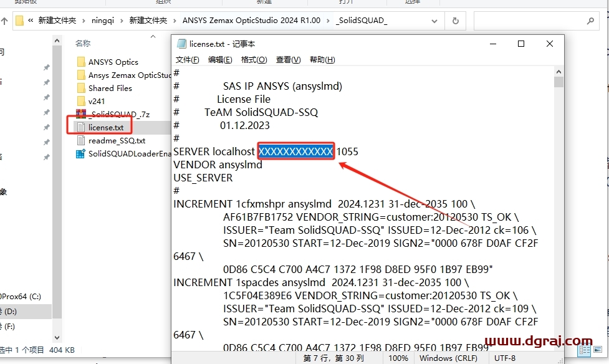Minimize the Notepad window
The height and width of the screenshot is (364, 609).
(493, 44)
